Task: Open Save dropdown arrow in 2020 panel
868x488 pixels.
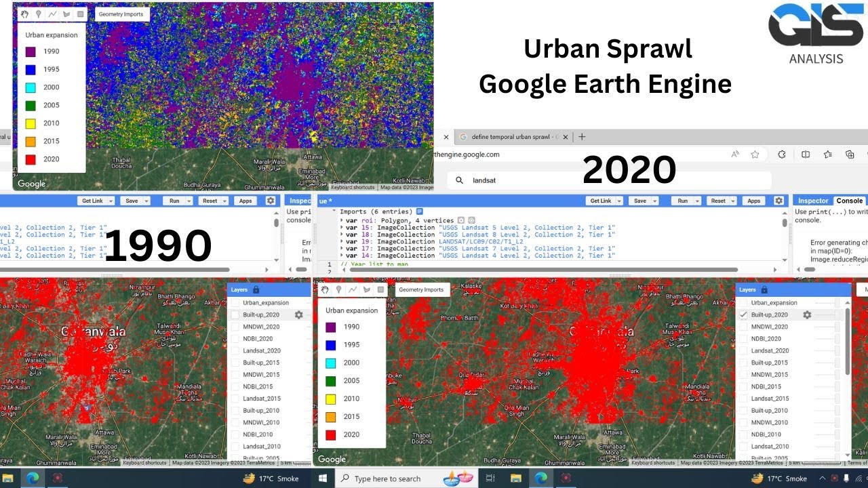Action: tap(654, 201)
